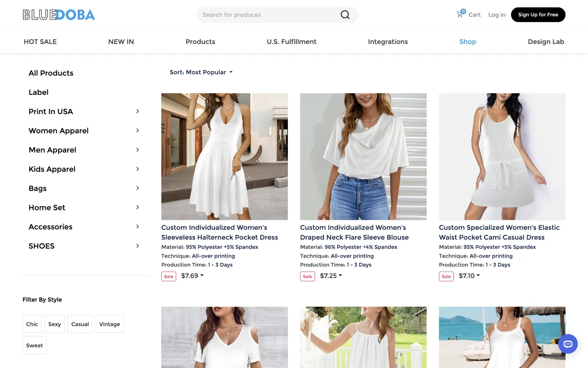Click the Log in link
Image resolution: width=588 pixels, height=368 pixels.
(497, 15)
